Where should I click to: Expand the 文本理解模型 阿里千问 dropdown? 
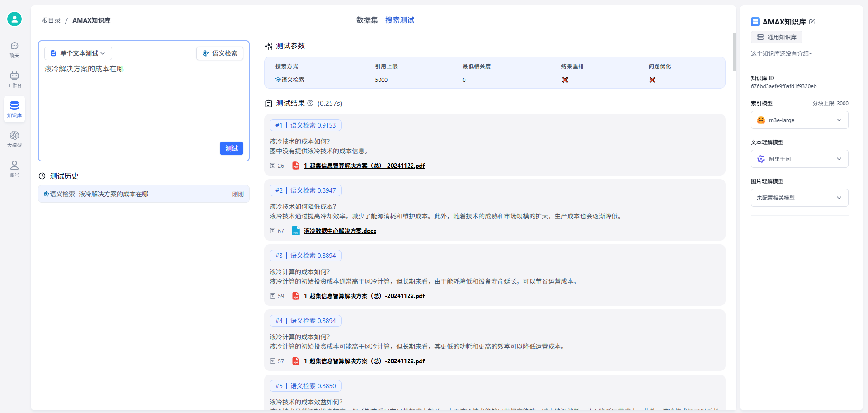[x=799, y=159]
